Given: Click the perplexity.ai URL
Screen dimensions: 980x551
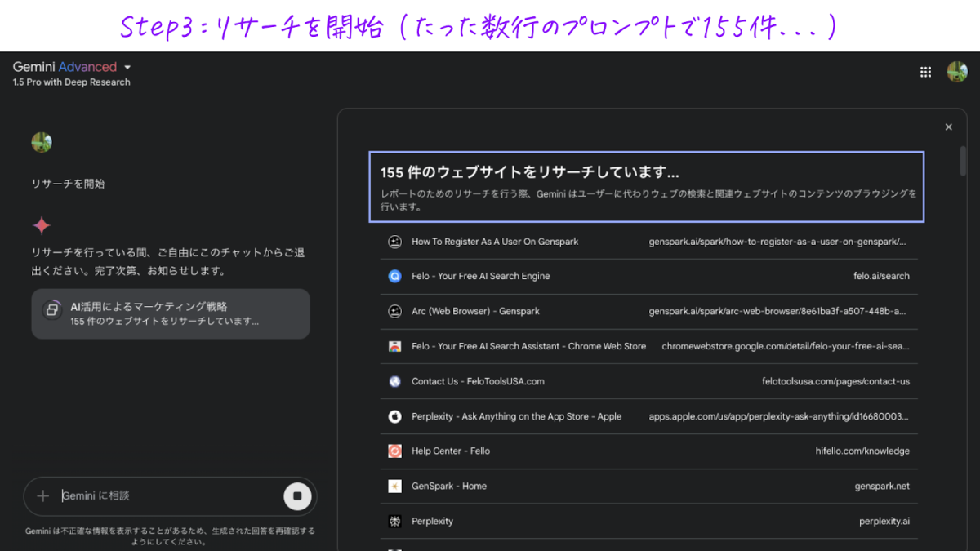Looking at the screenshot, I should pos(884,521).
